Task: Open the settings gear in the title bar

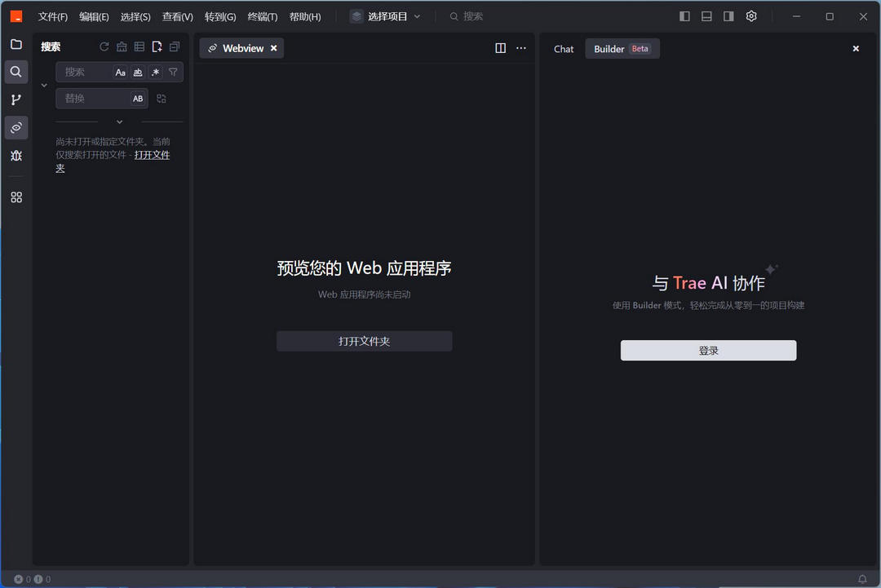Action: 750,15
